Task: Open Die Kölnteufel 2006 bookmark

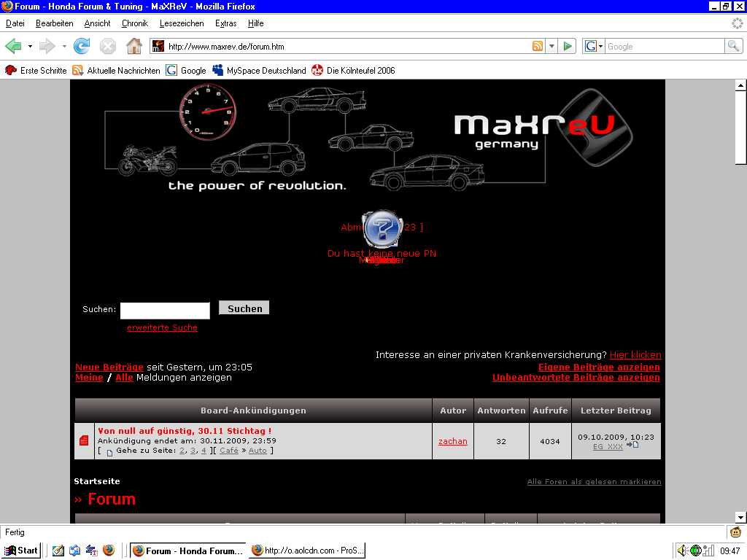Action: tap(353, 71)
